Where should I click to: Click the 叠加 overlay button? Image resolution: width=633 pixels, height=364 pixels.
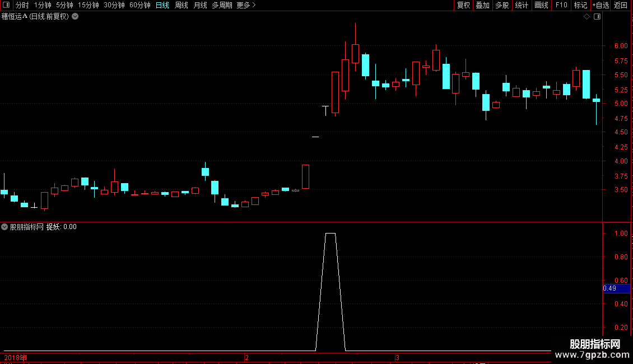482,5
